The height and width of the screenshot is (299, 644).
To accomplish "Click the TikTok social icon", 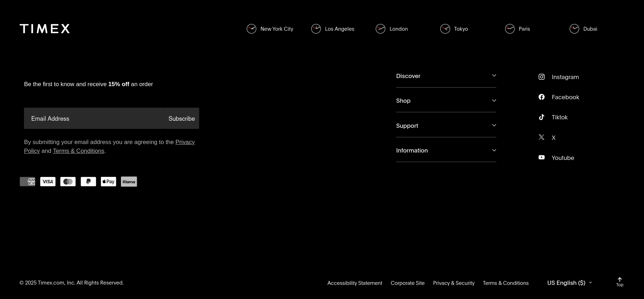I will pos(541,117).
